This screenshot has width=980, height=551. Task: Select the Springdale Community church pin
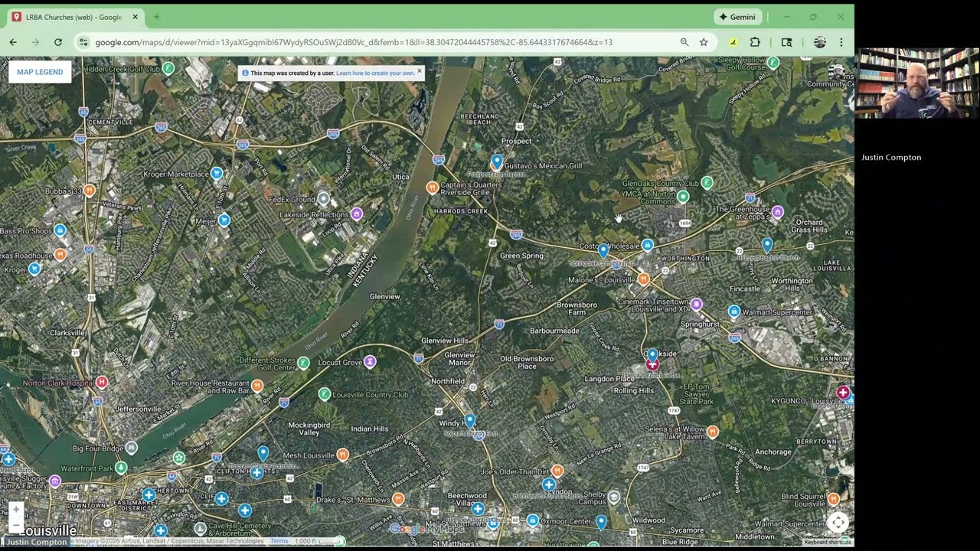coord(603,250)
